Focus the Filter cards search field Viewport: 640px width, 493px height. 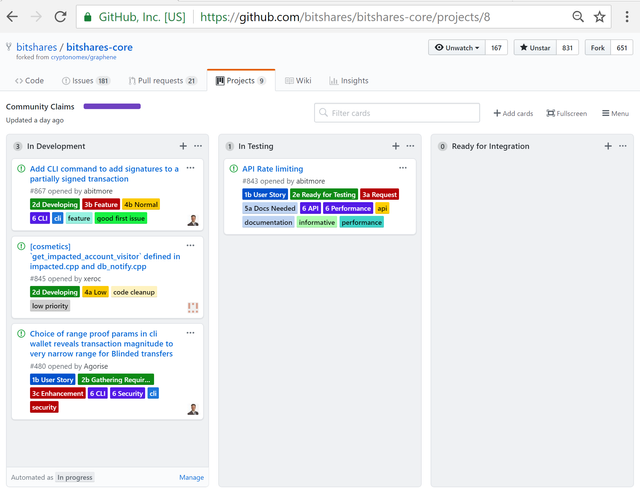click(397, 113)
